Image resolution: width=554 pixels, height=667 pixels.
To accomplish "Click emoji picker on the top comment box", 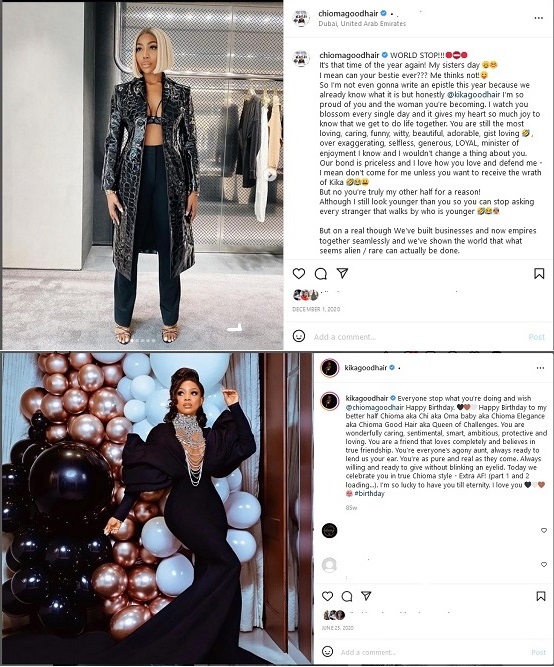I will pos(299,336).
